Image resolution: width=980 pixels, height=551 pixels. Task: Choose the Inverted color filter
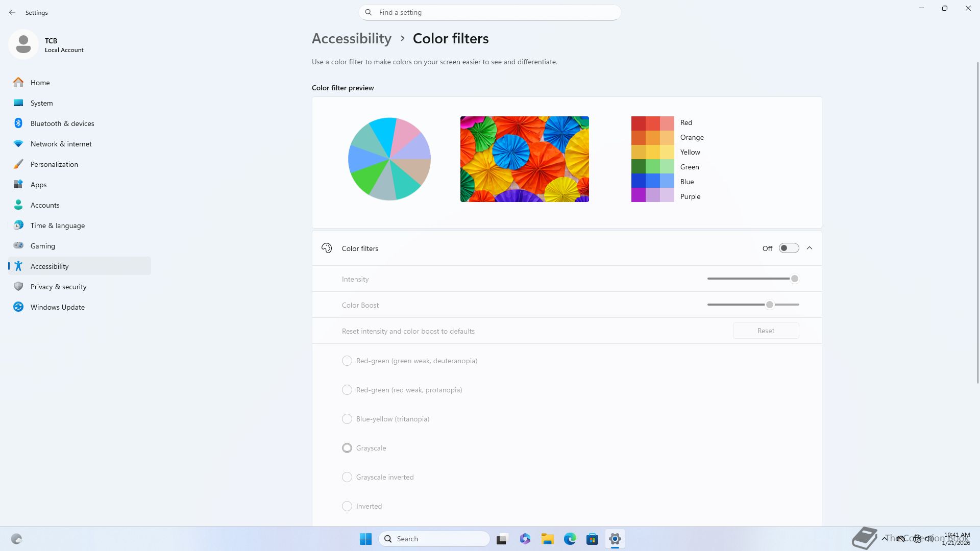pos(347,506)
